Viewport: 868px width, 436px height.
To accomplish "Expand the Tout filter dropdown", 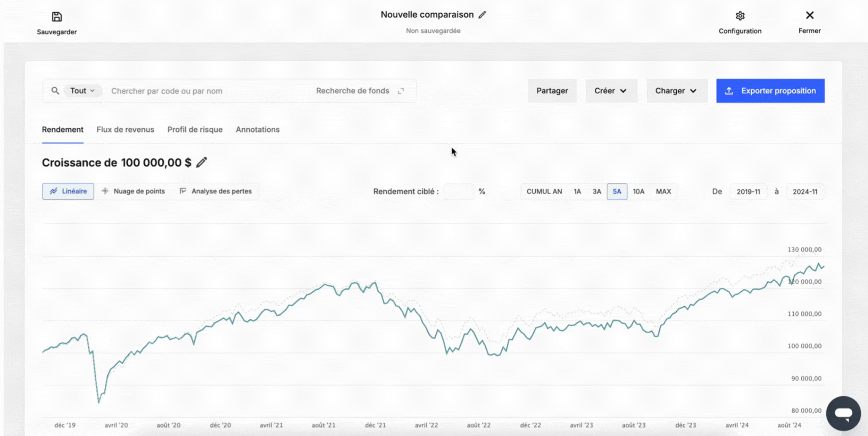I will click(x=82, y=91).
